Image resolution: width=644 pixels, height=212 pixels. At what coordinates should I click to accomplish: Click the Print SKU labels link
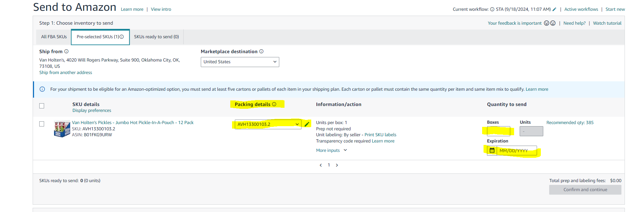pyautogui.click(x=380, y=135)
